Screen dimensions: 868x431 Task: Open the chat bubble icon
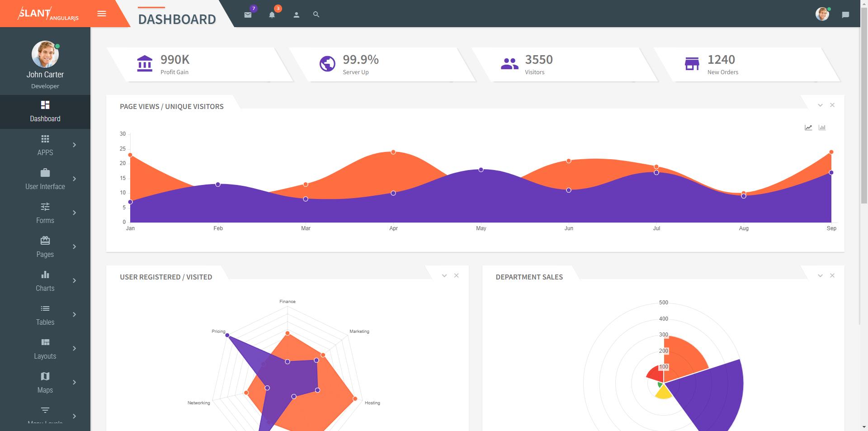click(845, 14)
